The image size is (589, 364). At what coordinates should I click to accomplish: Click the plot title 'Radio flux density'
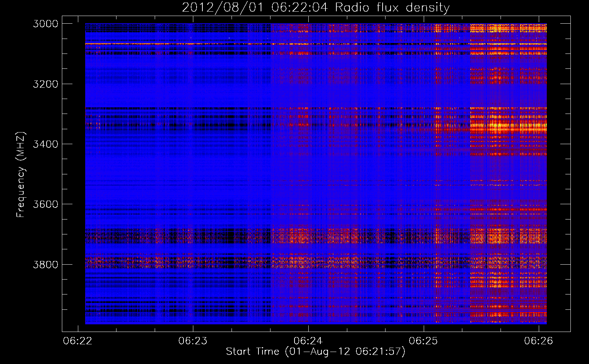[392, 8]
